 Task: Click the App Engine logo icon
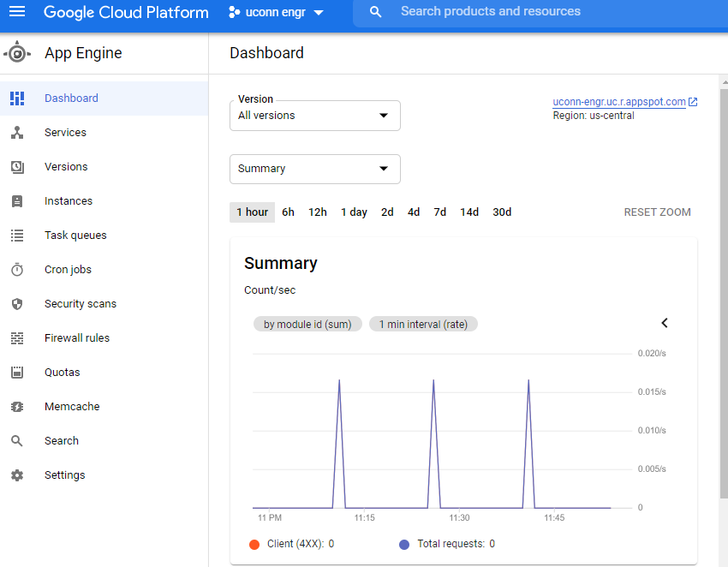tap(17, 53)
